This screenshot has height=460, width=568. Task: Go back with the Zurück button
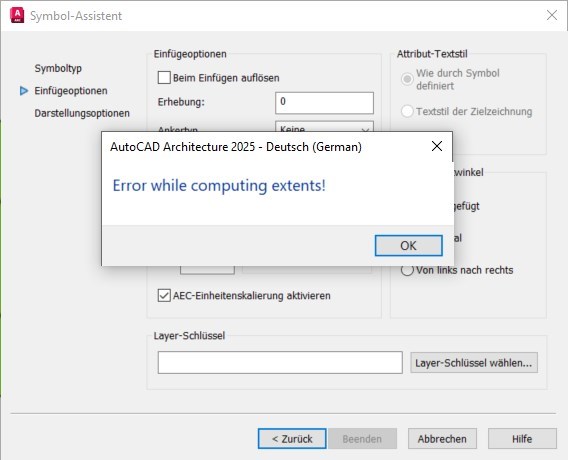tap(292, 439)
